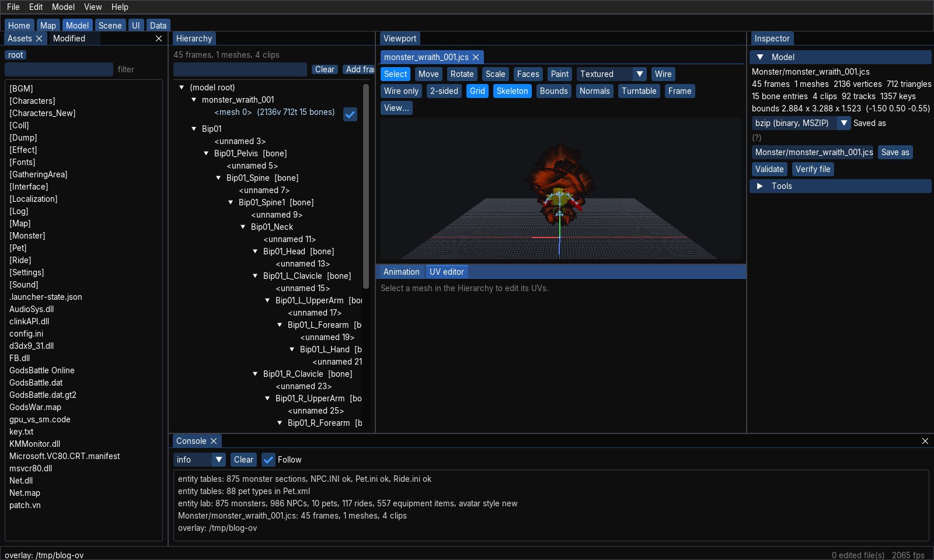Collapse the Model section in Inspector
This screenshot has height=560, width=934.
(760, 57)
